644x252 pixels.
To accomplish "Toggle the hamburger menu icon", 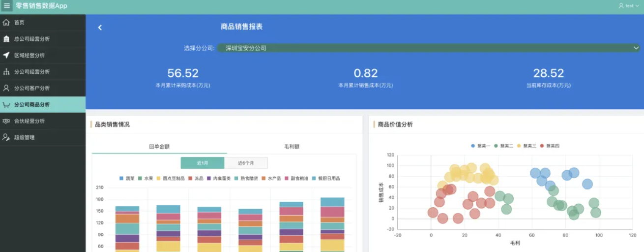I will pyautogui.click(x=7, y=6).
